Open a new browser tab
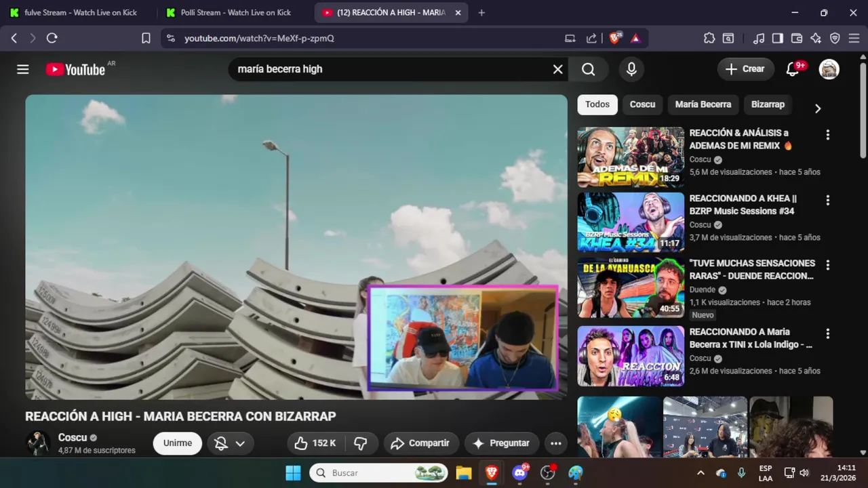 coord(481,12)
